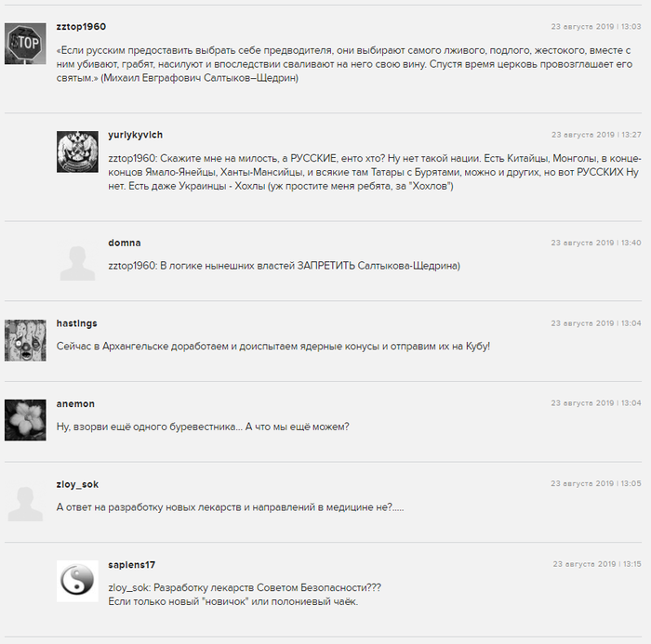
Task: Select the 13:27 timestamp on yuriykyvich's reply
Action: (x=596, y=135)
